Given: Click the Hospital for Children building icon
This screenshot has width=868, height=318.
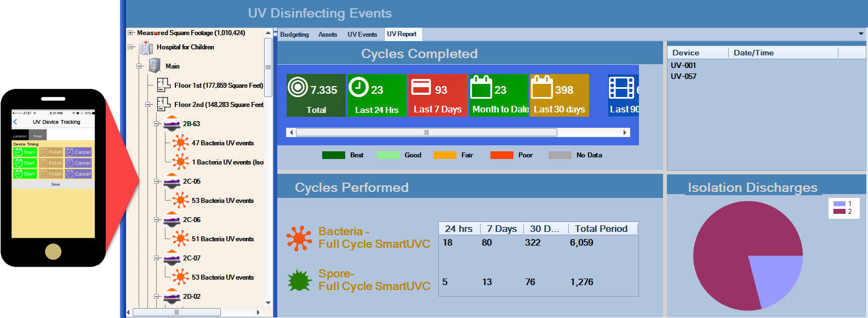Looking at the screenshot, I should 146,48.
